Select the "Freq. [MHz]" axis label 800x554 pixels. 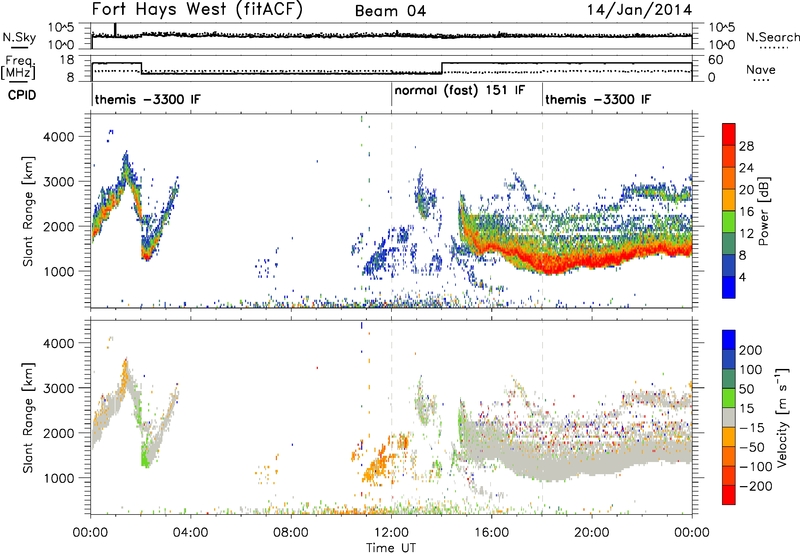(18, 68)
